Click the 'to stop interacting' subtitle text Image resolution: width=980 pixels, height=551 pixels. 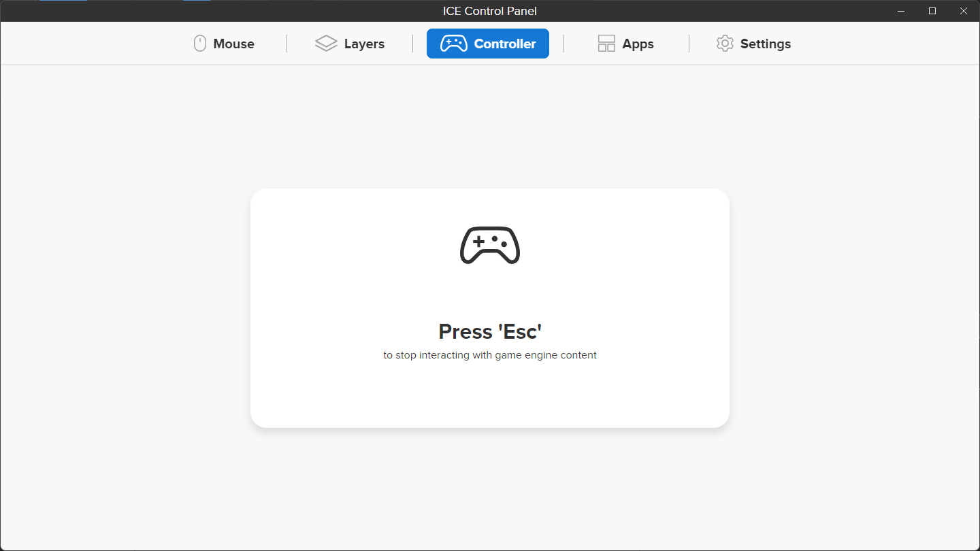[490, 355]
